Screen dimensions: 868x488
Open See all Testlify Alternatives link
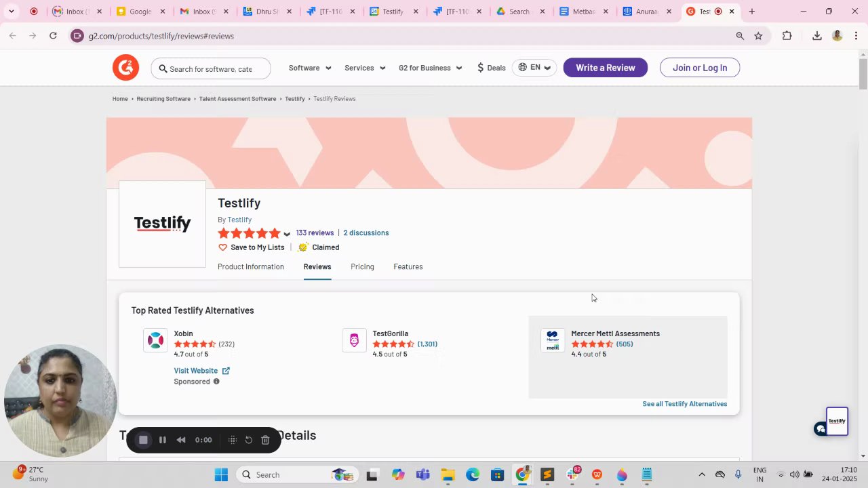[685, 404]
